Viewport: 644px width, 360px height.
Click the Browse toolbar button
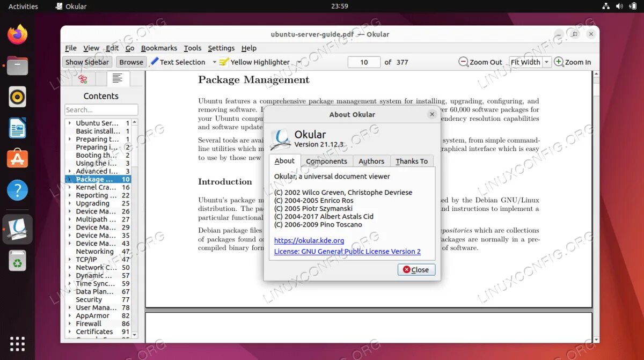pos(131,62)
